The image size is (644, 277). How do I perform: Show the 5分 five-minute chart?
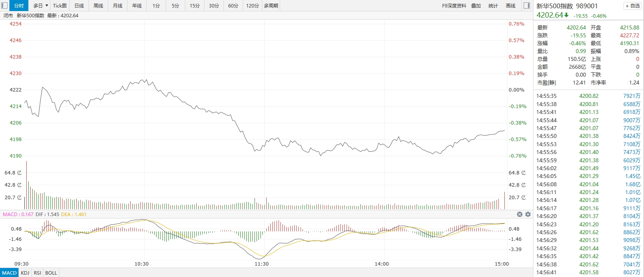(175, 6)
